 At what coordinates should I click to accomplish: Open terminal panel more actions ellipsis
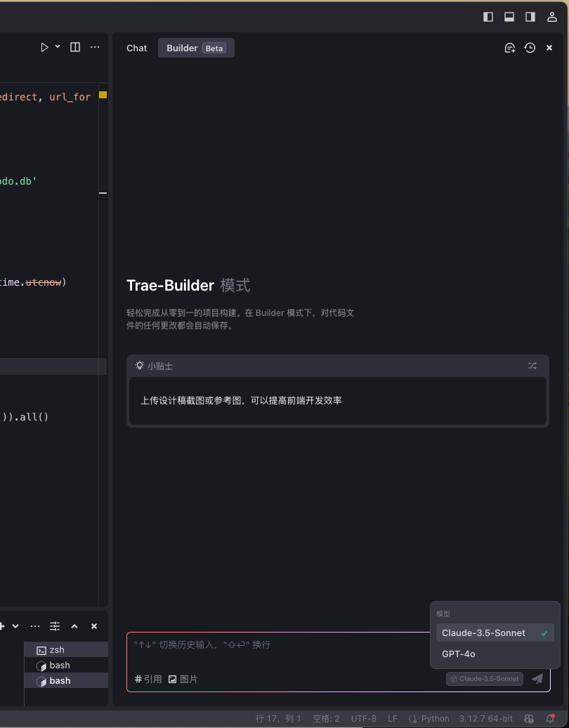click(x=35, y=626)
